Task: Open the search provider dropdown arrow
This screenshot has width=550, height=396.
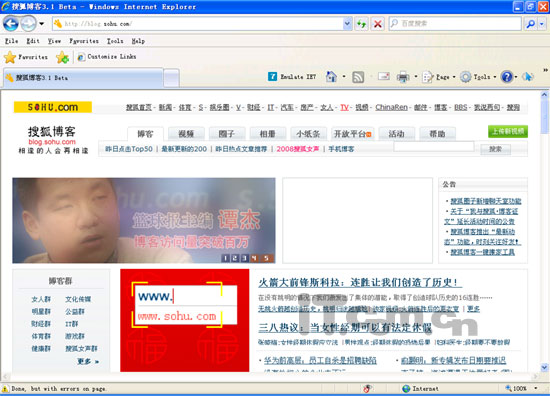Action: click(542, 24)
